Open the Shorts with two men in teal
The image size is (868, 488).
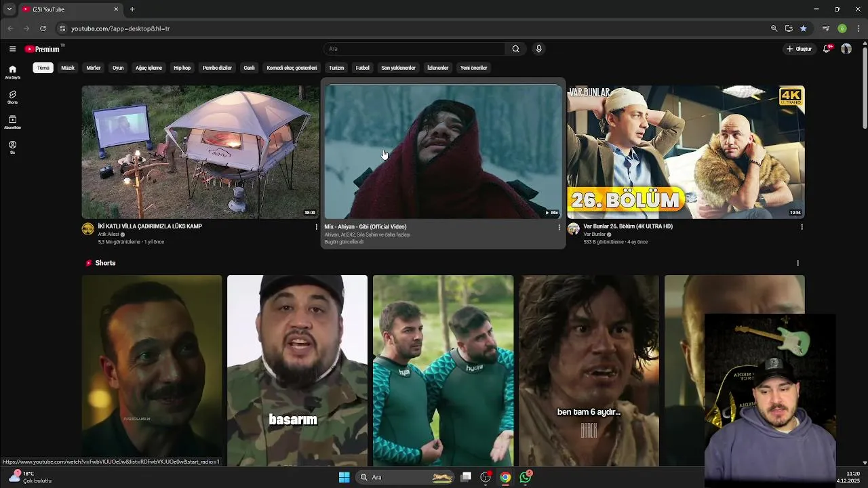pyautogui.click(x=443, y=371)
